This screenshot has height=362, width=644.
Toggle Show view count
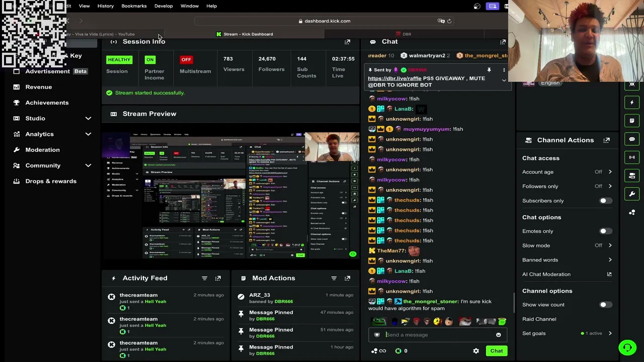pos(605,305)
